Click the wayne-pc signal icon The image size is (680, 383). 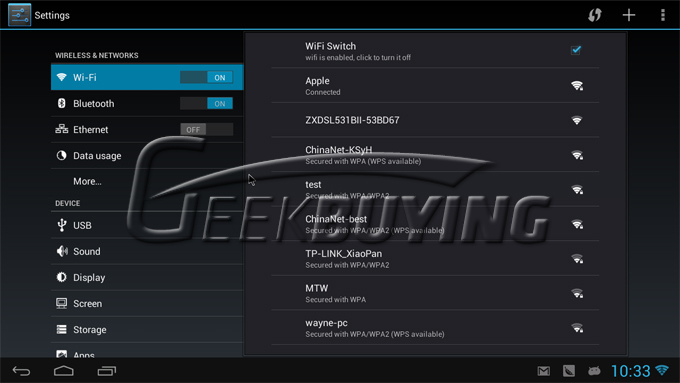click(577, 328)
